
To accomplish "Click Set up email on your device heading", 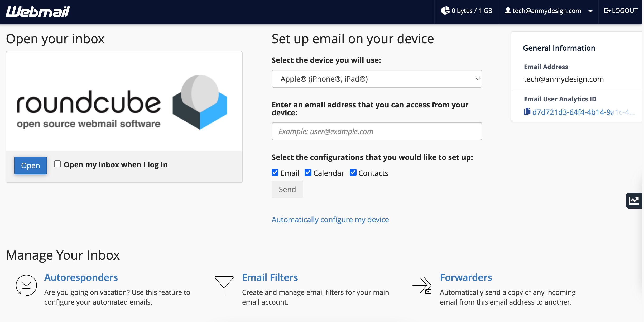I will (x=353, y=39).
